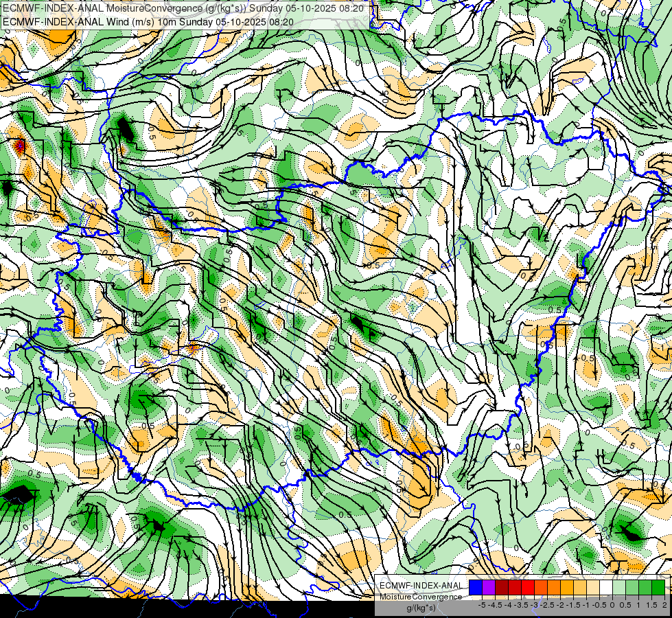This screenshot has height=618, width=672.
Task: Select the legend swatch between 1 and 1.5
Action: click(x=645, y=587)
